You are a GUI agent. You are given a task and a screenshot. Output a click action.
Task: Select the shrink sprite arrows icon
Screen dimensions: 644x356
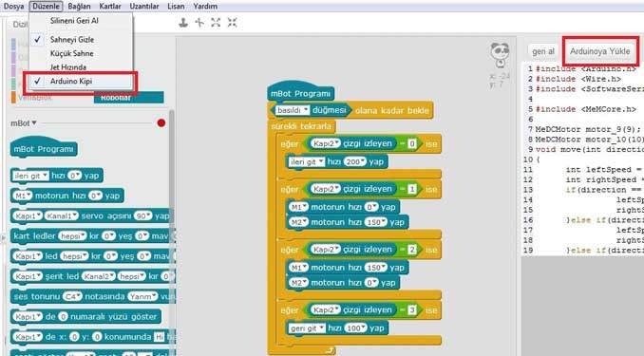tap(232, 23)
